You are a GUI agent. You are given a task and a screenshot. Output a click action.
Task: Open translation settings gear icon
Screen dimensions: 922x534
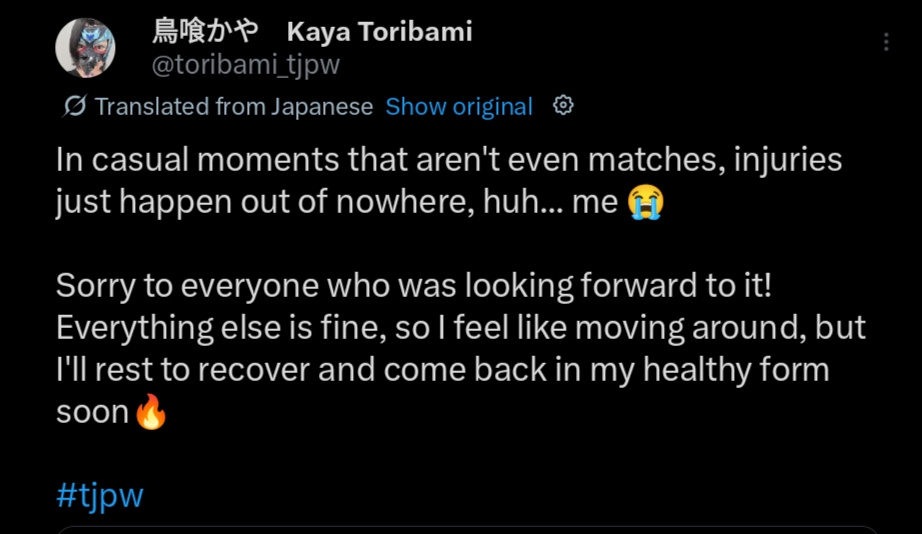tap(563, 105)
